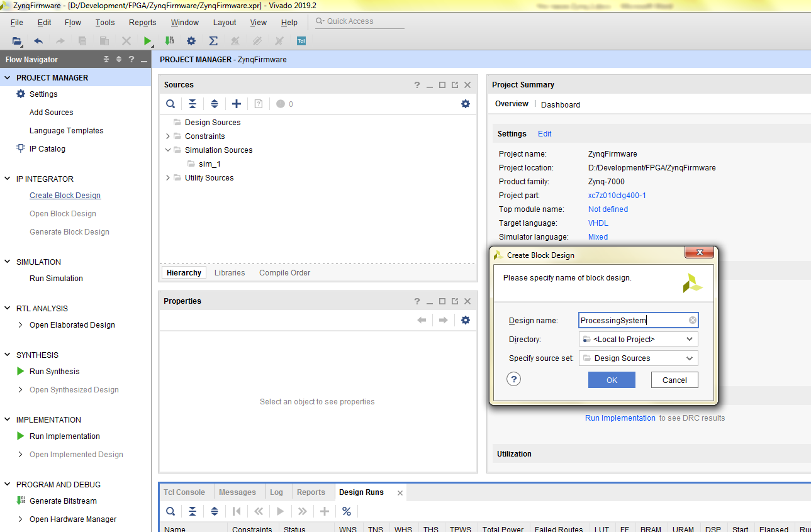Click Generate Bitstream icon in main toolbar
The image size is (811, 532).
click(169, 41)
